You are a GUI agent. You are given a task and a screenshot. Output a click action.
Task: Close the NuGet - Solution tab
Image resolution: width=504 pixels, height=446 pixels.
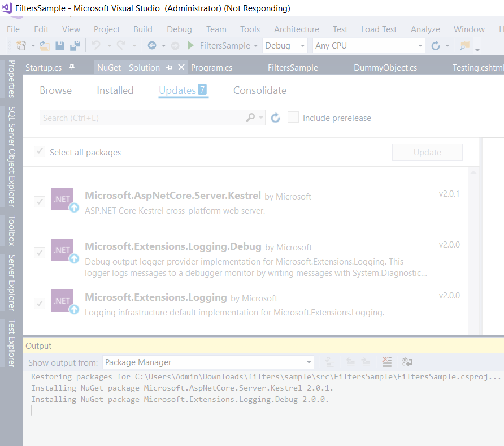181,67
